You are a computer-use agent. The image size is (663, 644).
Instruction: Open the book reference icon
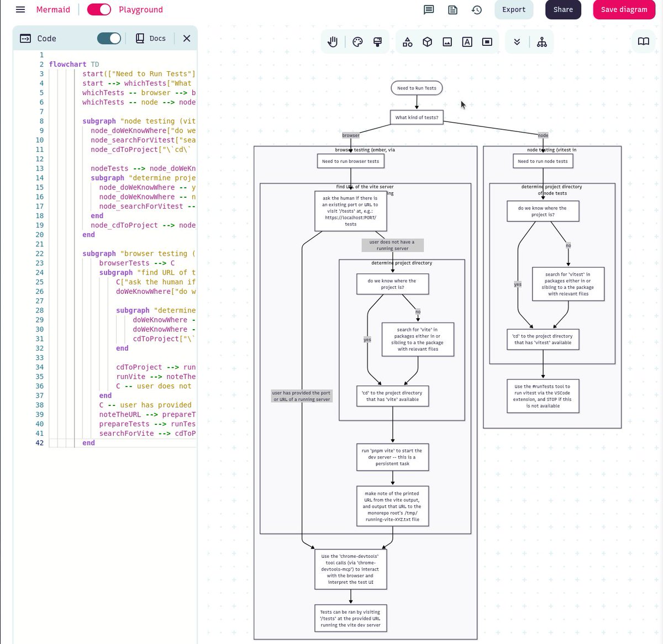click(644, 41)
